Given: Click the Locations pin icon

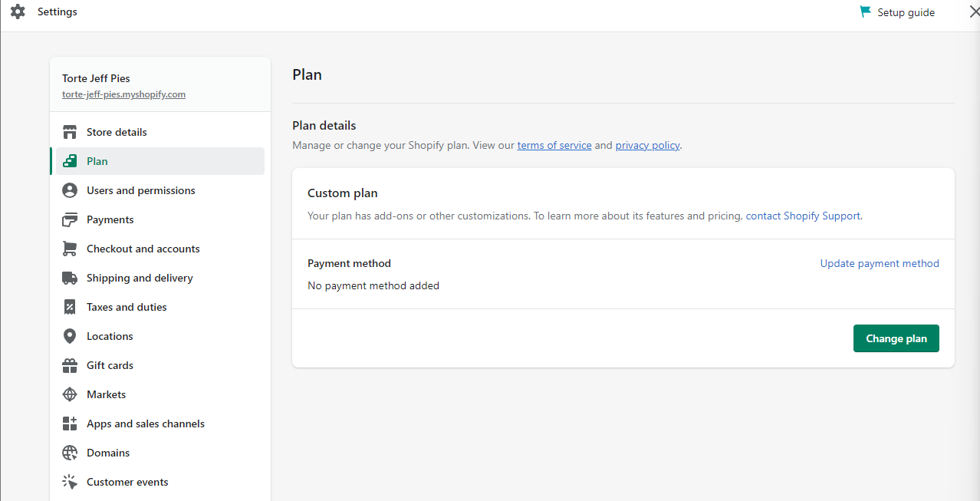Looking at the screenshot, I should pyautogui.click(x=70, y=336).
